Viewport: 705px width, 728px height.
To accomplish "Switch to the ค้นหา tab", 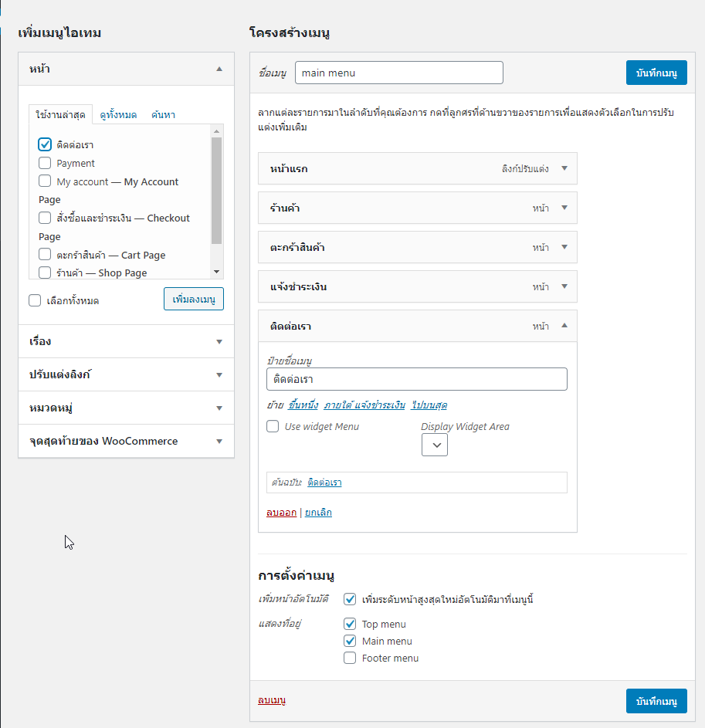I will (x=163, y=115).
